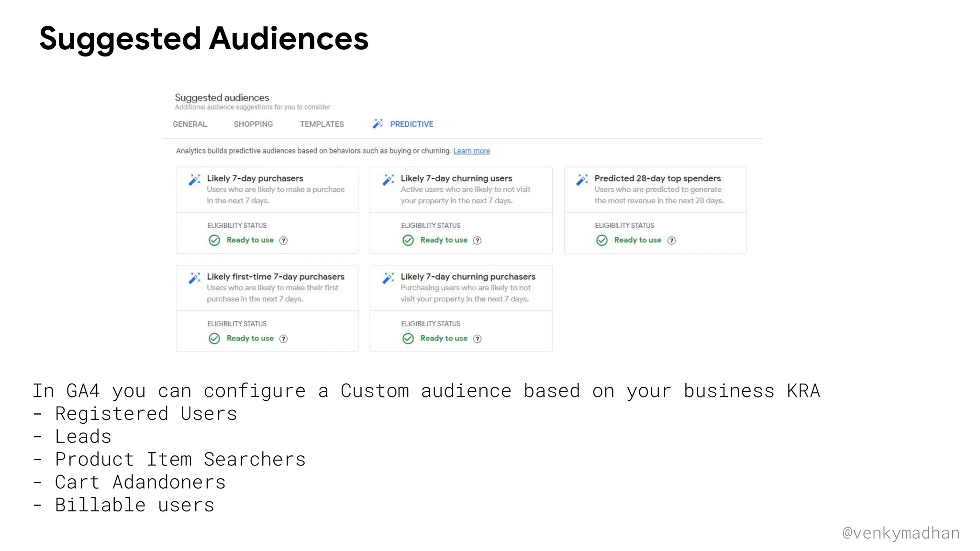Open the General audiences tab
980x551 pixels.
189,124
